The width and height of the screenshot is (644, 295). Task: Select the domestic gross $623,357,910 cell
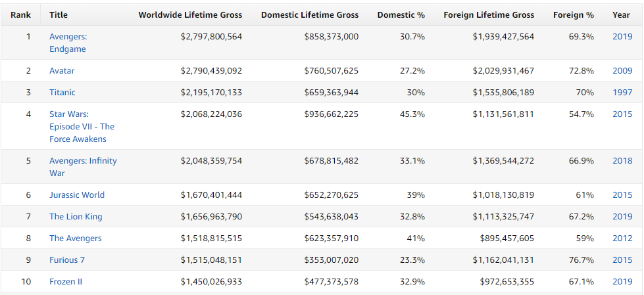tap(332, 238)
